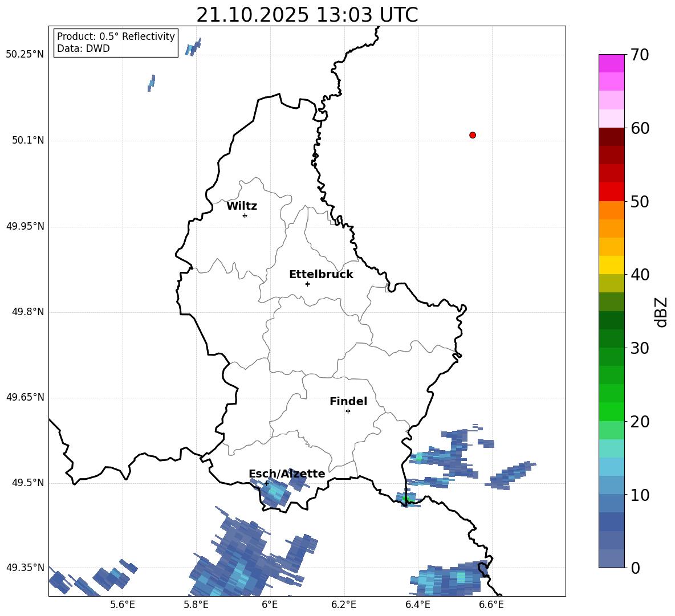Click the 50.1°N latitude label
Screen dimensions: 675x616
click(28, 140)
